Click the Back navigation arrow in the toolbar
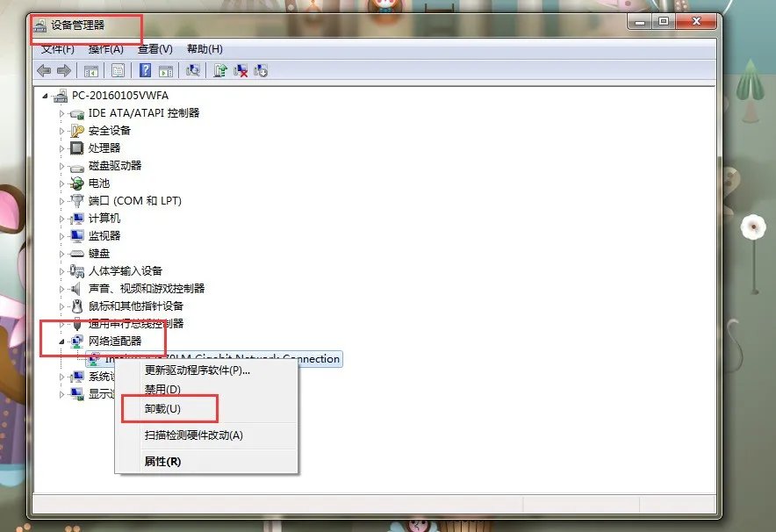Image resolution: width=776 pixels, height=532 pixels. pos(43,70)
